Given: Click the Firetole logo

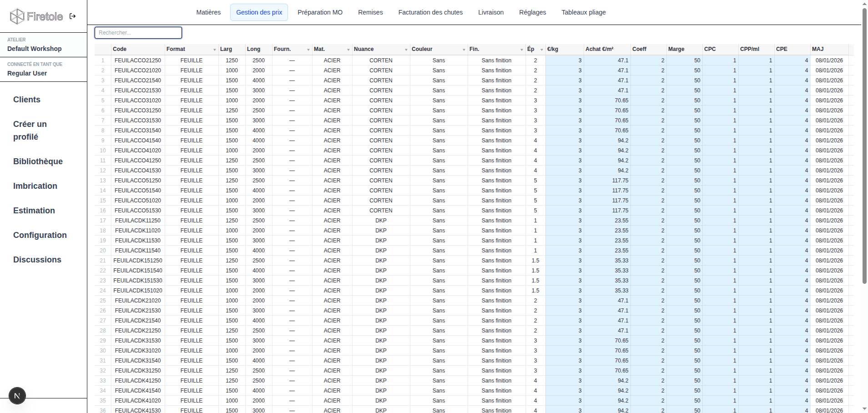Looking at the screenshot, I should pos(36,16).
